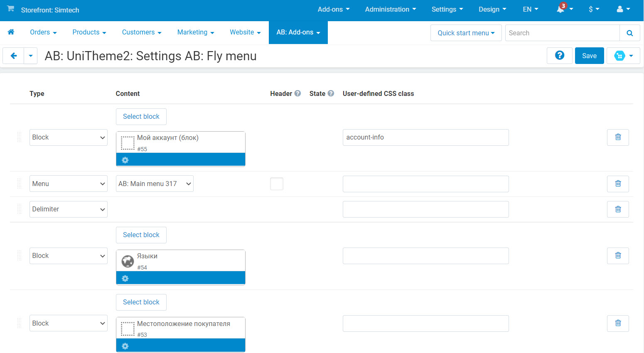Image resolution: width=644 pixels, height=353 pixels.
Task: Click the search magnifier icon
Action: coord(629,33)
